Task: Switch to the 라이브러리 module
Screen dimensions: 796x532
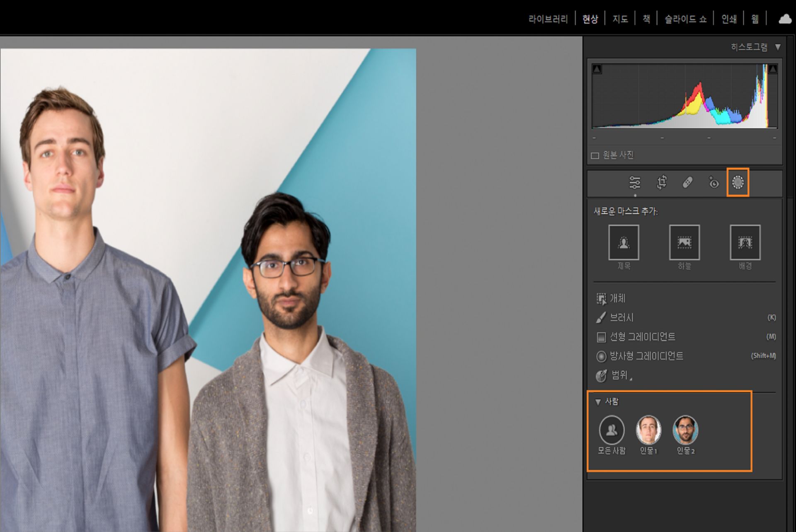Action: pyautogui.click(x=548, y=19)
